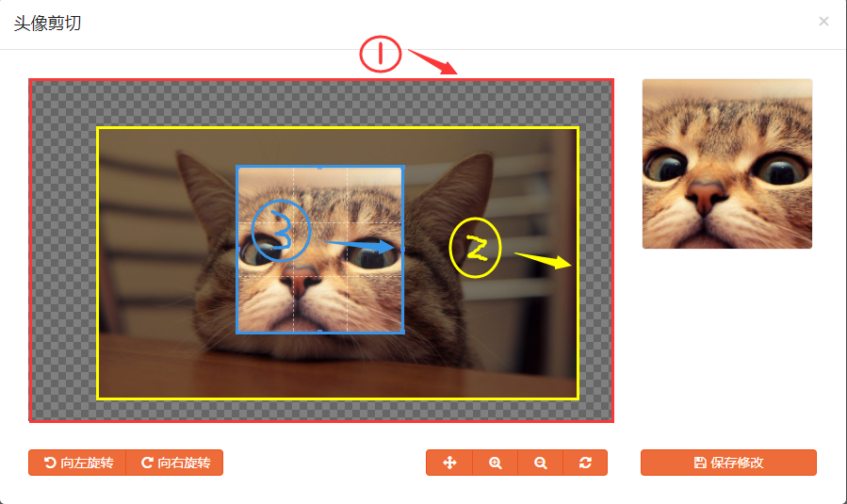Rotate image right with 向右旋转 button
The width and height of the screenshot is (847, 504).
click(174, 463)
